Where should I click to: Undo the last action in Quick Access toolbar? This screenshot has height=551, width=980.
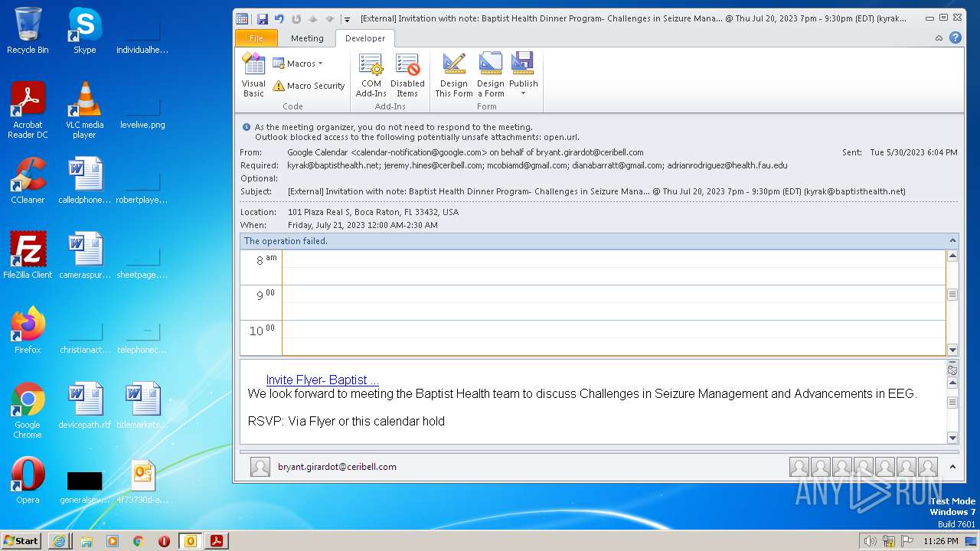click(279, 18)
